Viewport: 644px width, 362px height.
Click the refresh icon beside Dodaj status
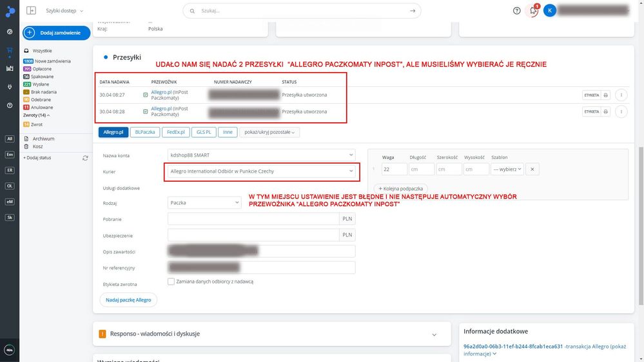click(85, 158)
